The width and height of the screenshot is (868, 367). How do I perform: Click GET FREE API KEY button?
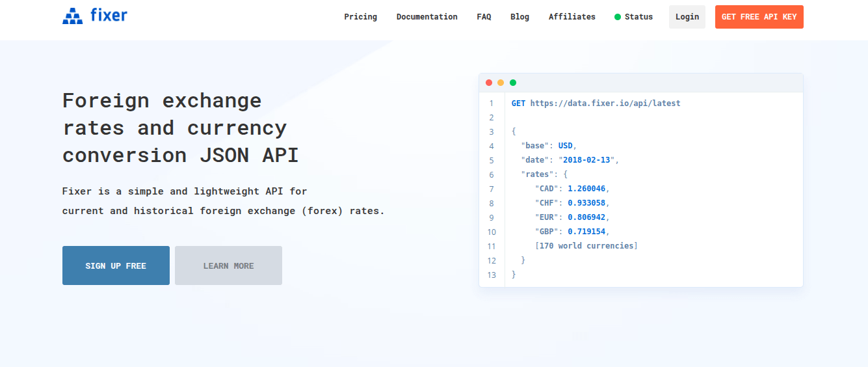[759, 17]
